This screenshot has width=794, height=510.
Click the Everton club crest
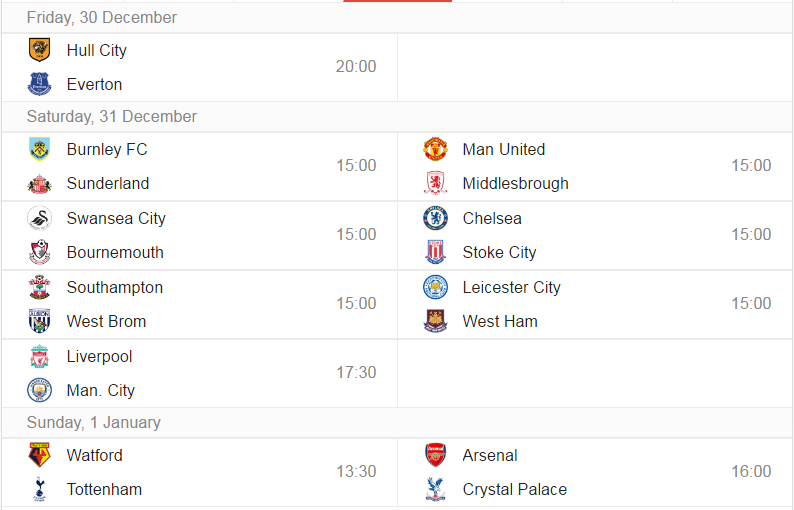tap(39, 84)
